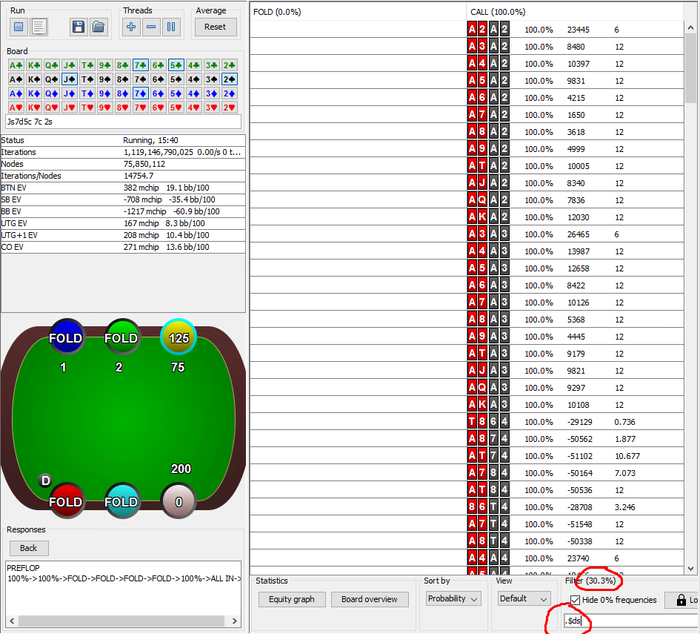Image resolution: width=700 pixels, height=634 pixels.
Task: Toggle the 6 of hearts board card
Action: (158, 107)
